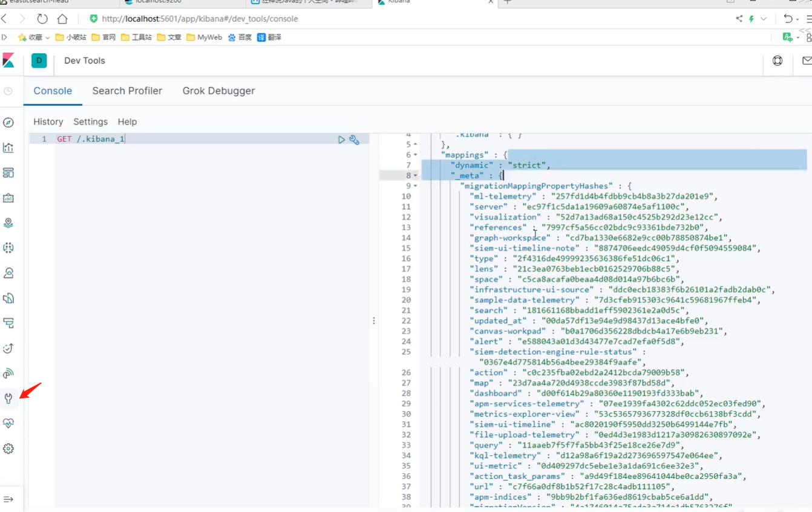Switch to the Search Profiler tab

click(x=127, y=91)
